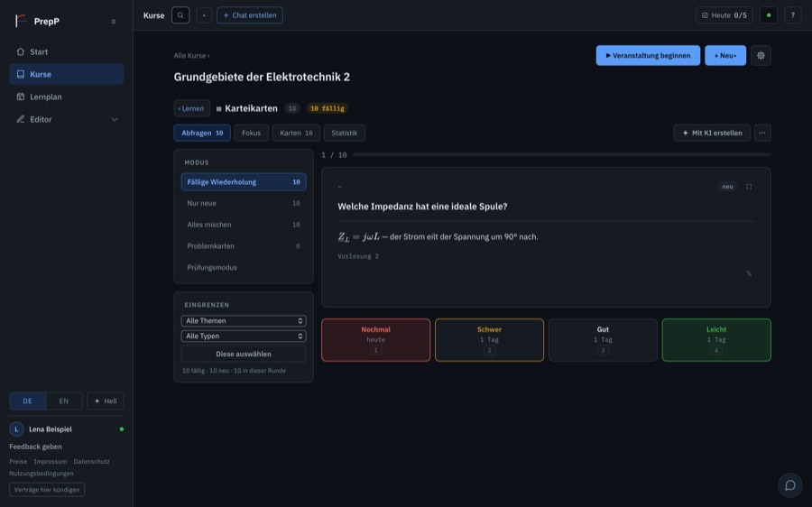Click Diese auswählen button

(x=244, y=354)
